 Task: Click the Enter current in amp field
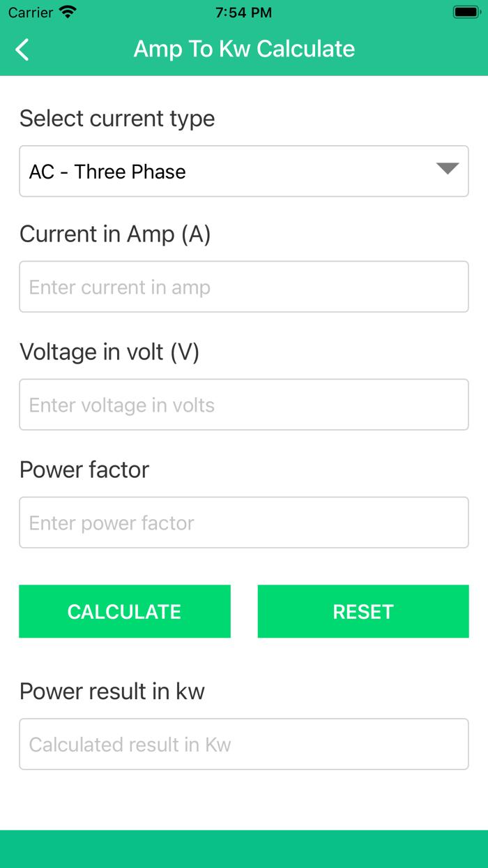(243, 287)
